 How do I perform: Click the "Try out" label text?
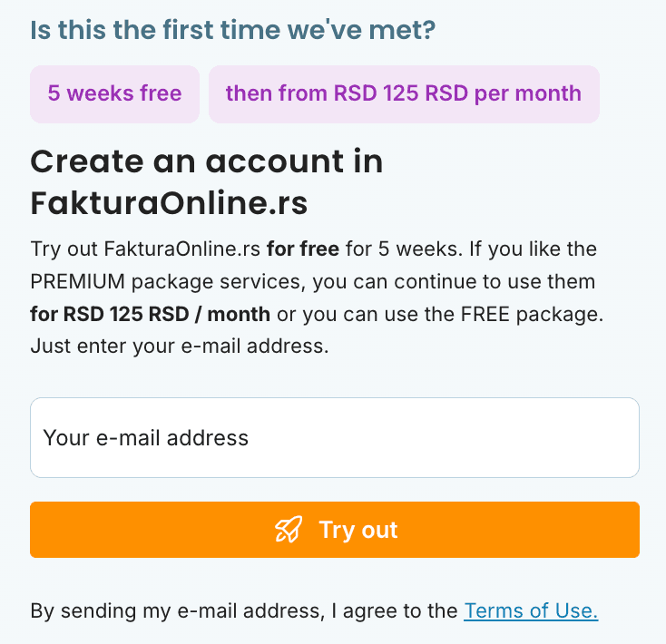358,530
